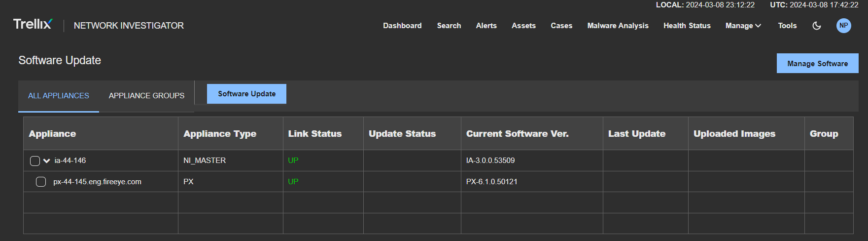Switch to the All Appliances tab
Image resolution: width=868 pixels, height=241 pixels.
point(59,96)
